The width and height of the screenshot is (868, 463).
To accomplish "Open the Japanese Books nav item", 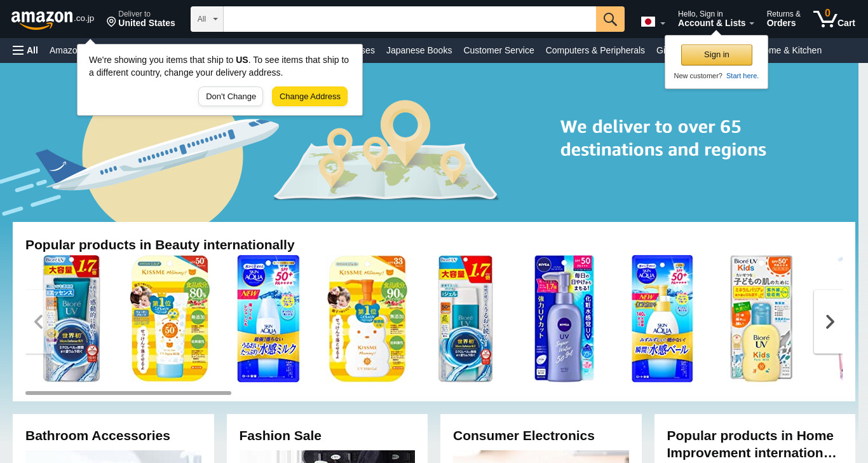I will pyautogui.click(x=419, y=50).
